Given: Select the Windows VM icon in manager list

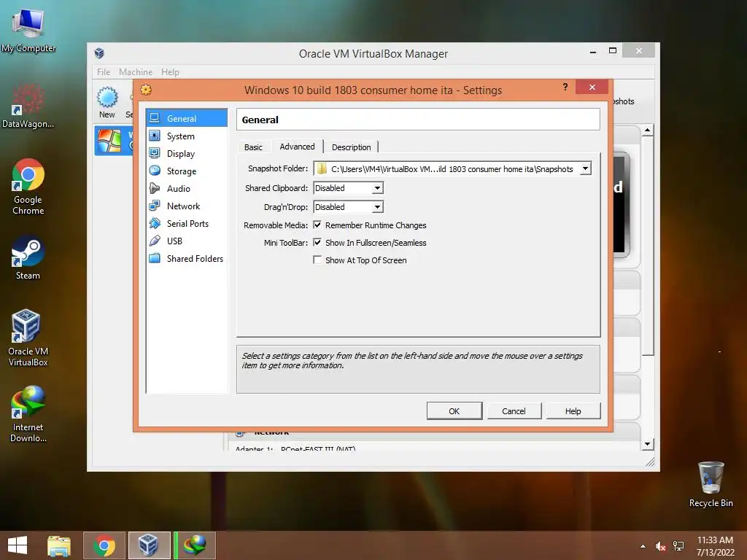Looking at the screenshot, I should pyautogui.click(x=109, y=141).
